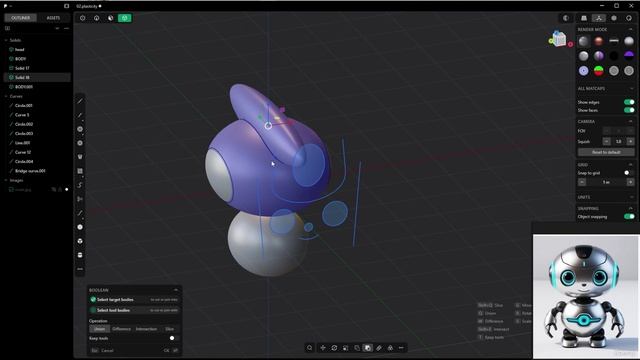Viewport: 640px width, 360px height.
Task: Click the search command icon in bottom bar
Action: pyautogui.click(x=310, y=348)
